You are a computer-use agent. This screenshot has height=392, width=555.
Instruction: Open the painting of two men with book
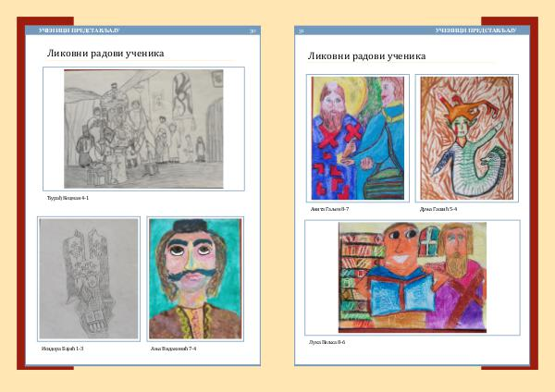[412, 277]
